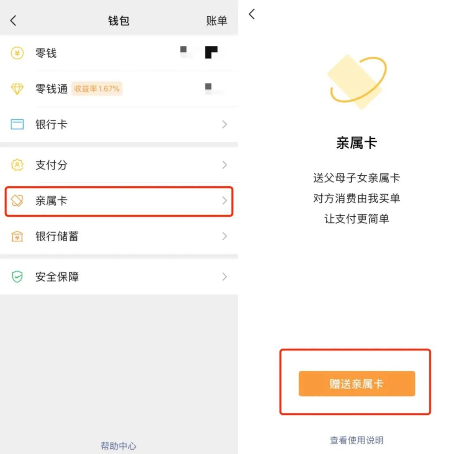Screen dimensions: 476x454
Task: Click the back chevron on the 亲属卡 page
Action: (252, 14)
